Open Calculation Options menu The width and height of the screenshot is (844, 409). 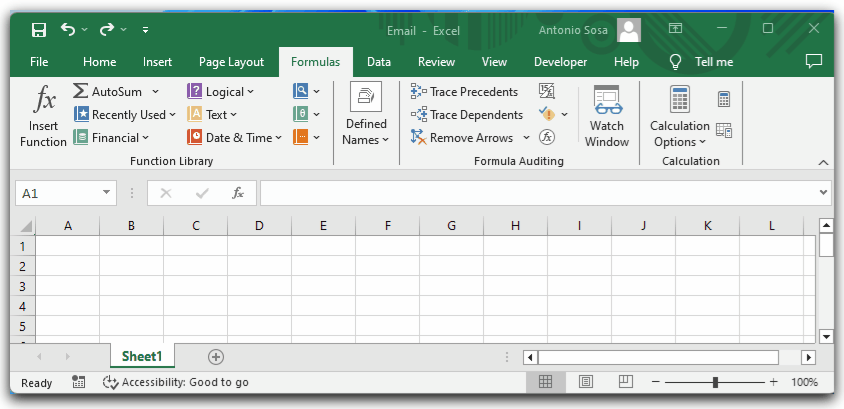click(x=680, y=116)
